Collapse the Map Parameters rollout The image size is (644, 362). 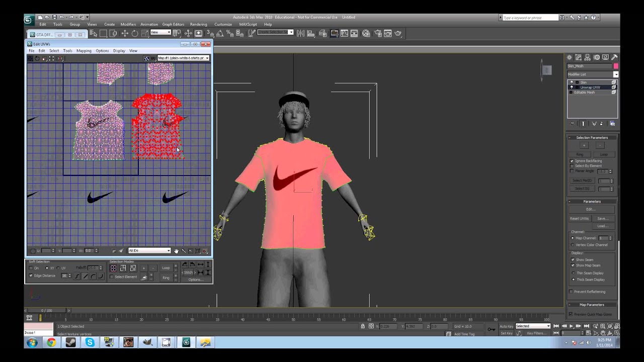[592, 305]
